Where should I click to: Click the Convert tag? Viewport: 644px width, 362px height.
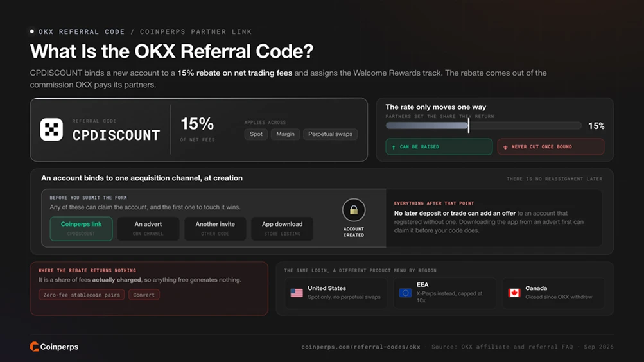(x=144, y=295)
